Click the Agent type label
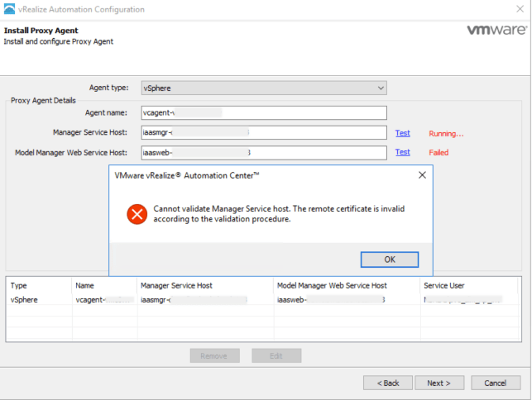532x400 pixels. (x=109, y=88)
